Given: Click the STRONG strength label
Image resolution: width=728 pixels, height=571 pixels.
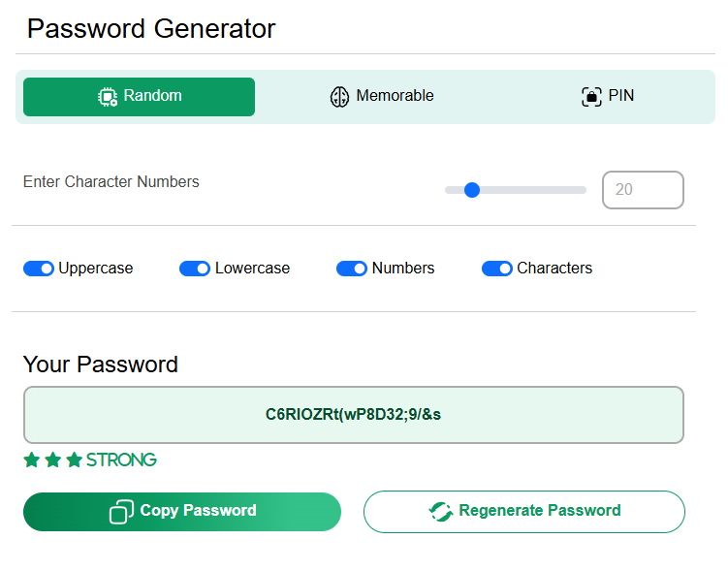Looking at the screenshot, I should pos(121,460).
